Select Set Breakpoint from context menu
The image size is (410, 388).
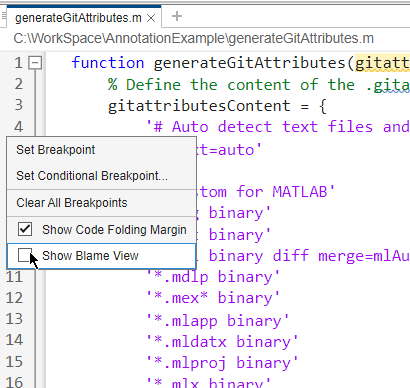coord(101,150)
